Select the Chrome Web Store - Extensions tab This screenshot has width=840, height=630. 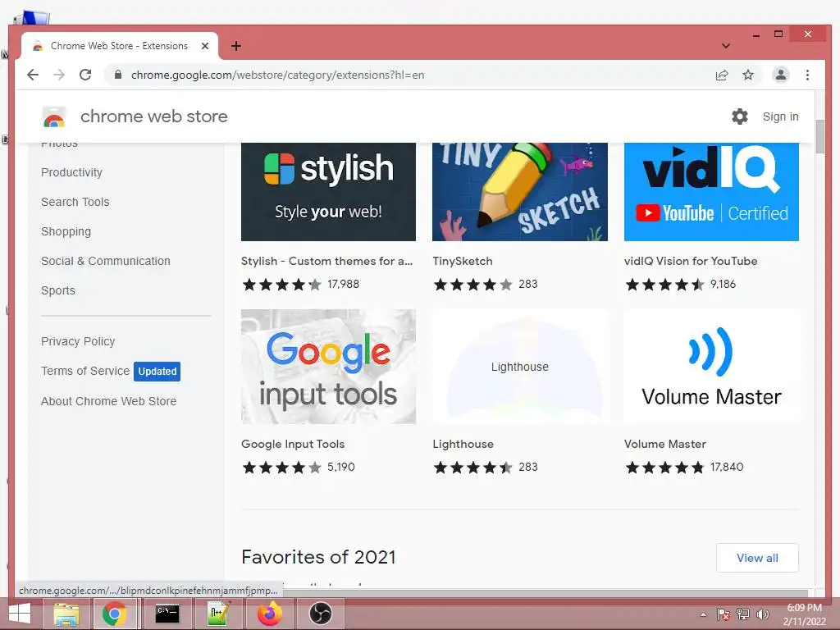tap(120, 46)
